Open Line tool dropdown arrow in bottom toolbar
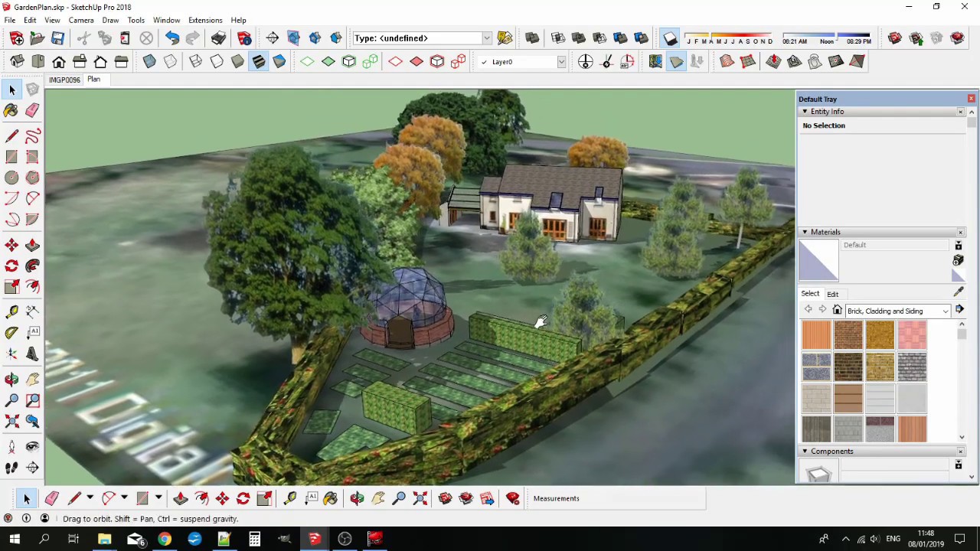 coord(89,498)
